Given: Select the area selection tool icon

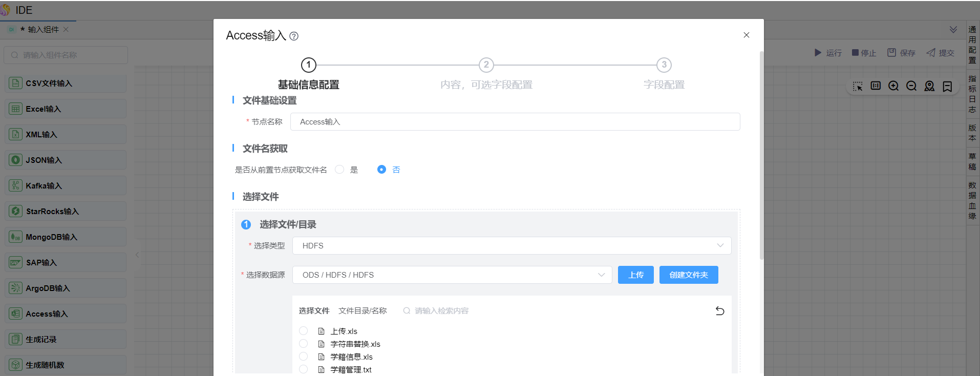Looking at the screenshot, I should [858, 86].
